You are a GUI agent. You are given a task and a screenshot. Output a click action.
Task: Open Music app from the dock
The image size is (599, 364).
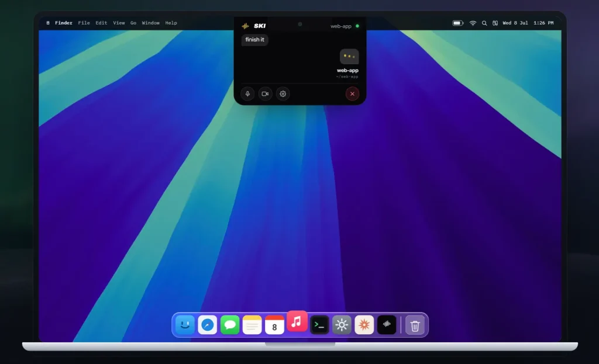click(297, 321)
